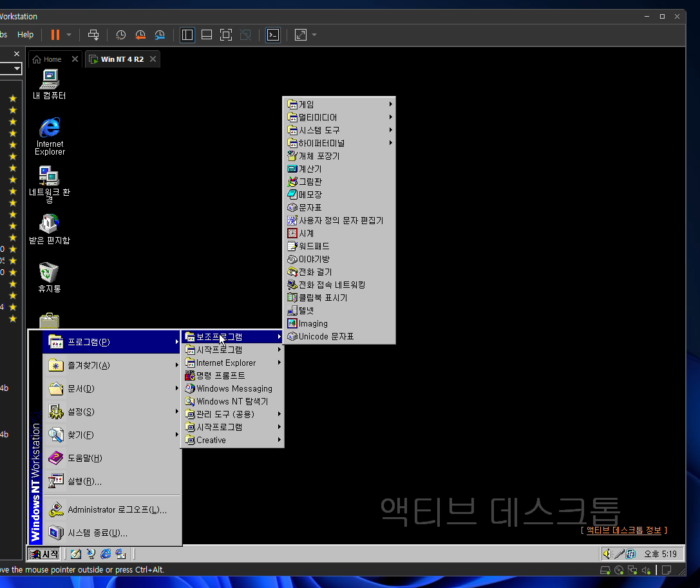Launch 계산기 calculator

(339, 169)
